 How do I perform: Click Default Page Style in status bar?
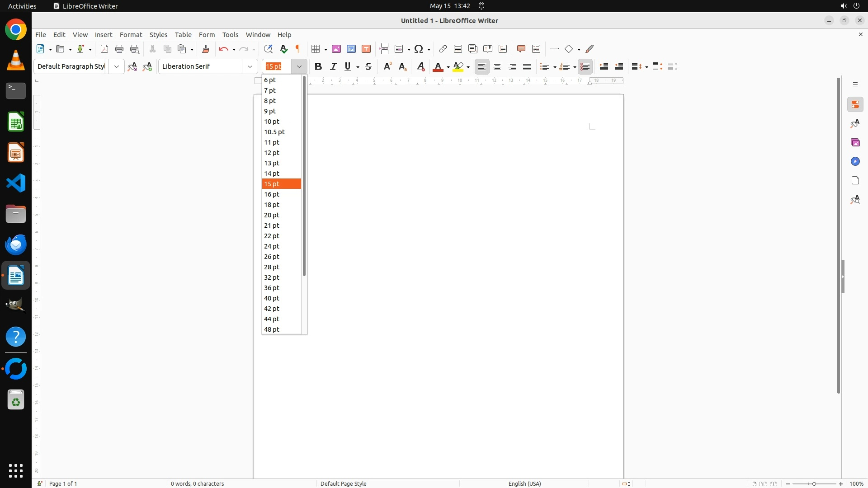[x=343, y=483]
